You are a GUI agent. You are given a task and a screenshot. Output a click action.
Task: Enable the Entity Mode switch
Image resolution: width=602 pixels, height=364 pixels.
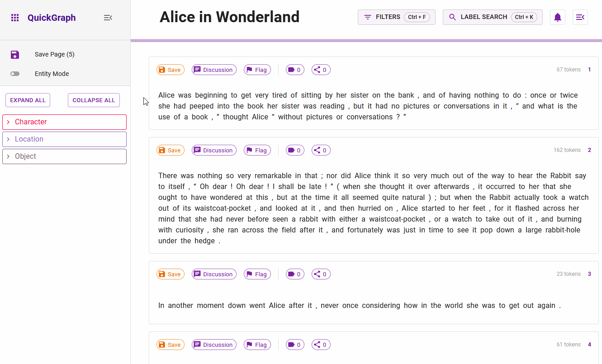coord(15,74)
